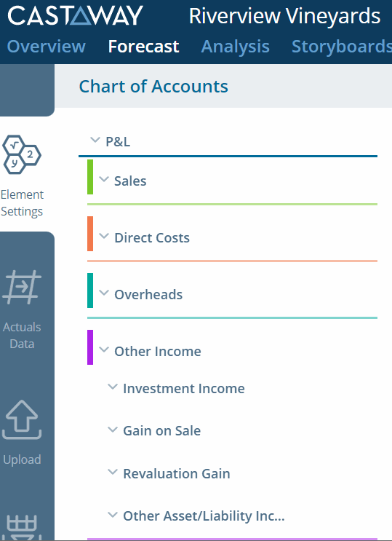The width and height of the screenshot is (392, 541).
Task: Open Element Settings hexagon icon
Action: point(21,154)
